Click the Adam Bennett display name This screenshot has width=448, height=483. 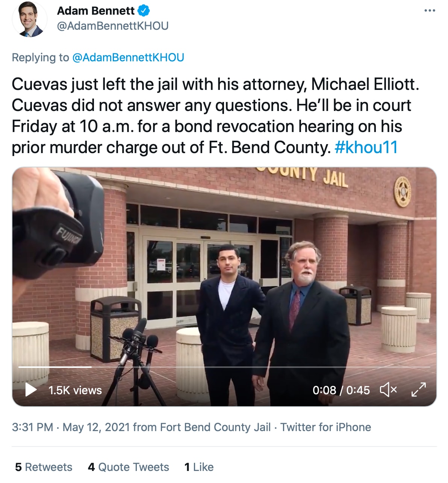[x=96, y=11]
